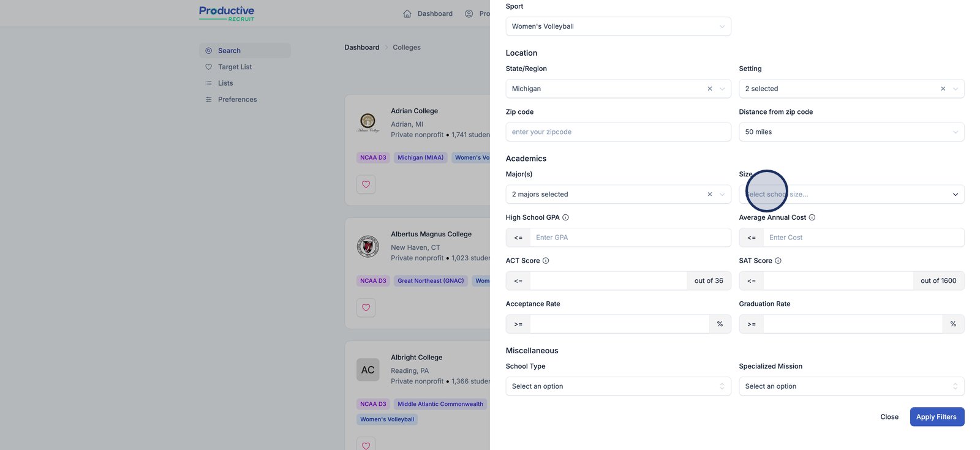Click the Zip code input field

618,132
